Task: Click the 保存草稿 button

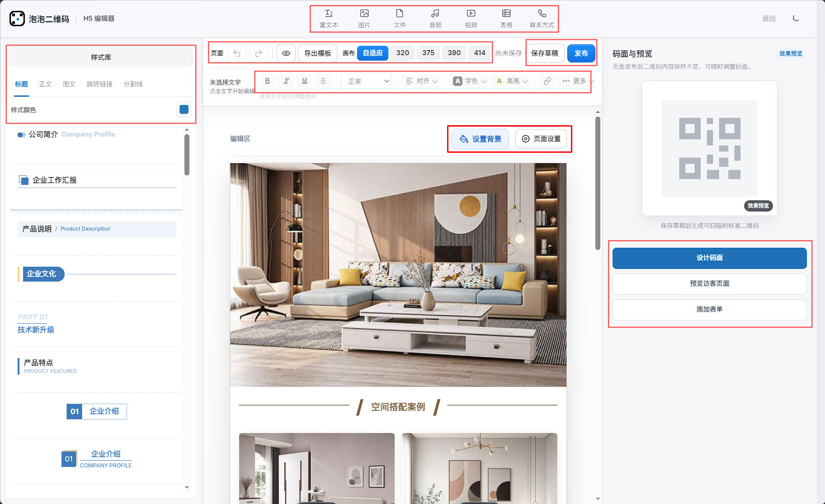Action: pos(545,53)
